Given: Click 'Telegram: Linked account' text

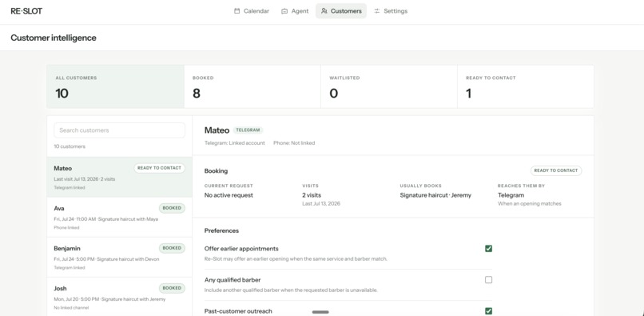Looking at the screenshot, I should click(x=235, y=143).
